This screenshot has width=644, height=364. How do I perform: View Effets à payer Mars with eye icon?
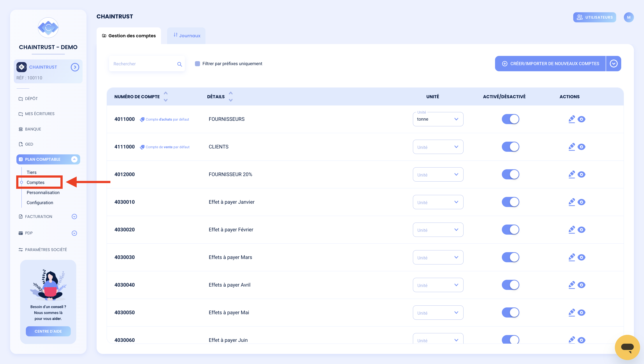[x=582, y=257]
